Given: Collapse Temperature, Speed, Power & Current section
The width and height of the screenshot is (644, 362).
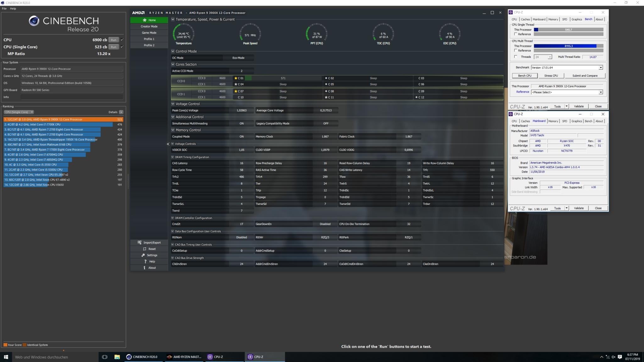Looking at the screenshot, I should (173, 19).
